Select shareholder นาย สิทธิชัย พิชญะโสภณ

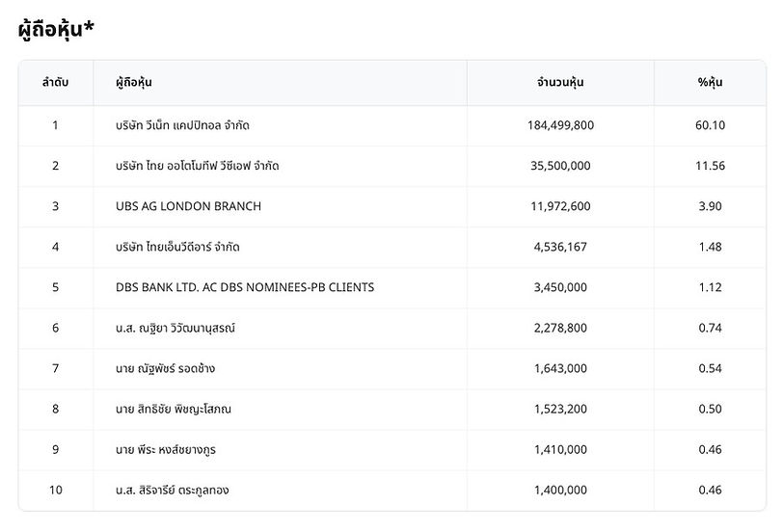click(x=174, y=410)
